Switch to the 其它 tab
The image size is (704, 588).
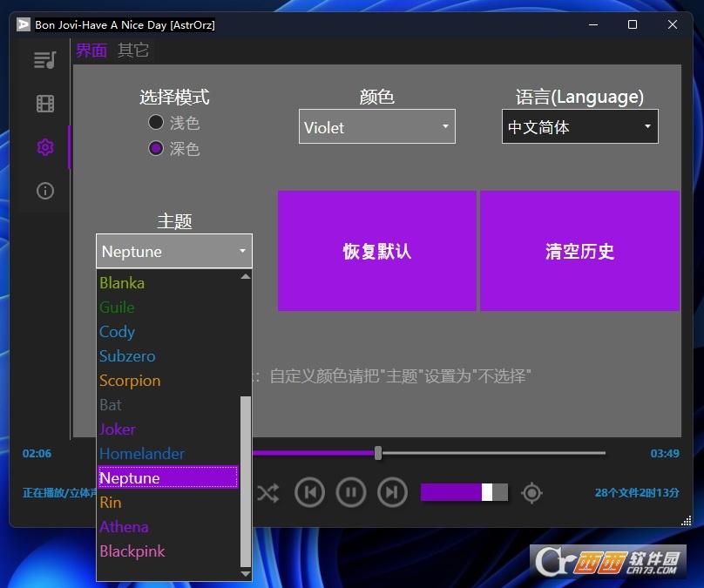(133, 51)
